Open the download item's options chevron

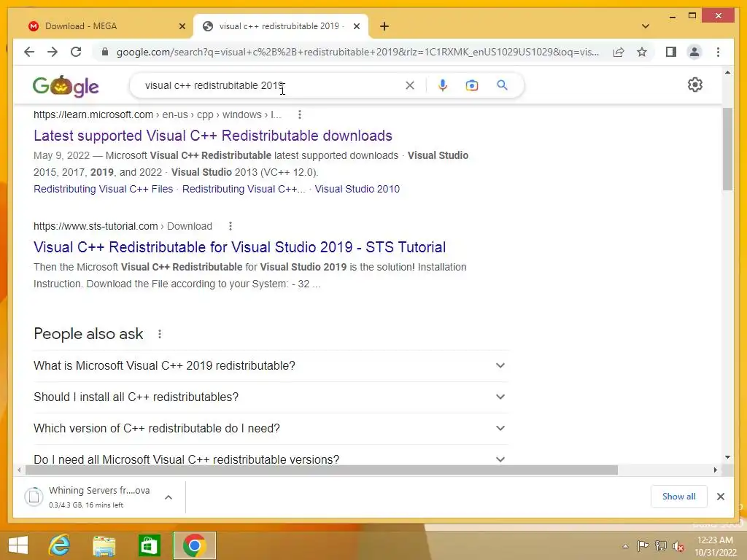(169, 497)
